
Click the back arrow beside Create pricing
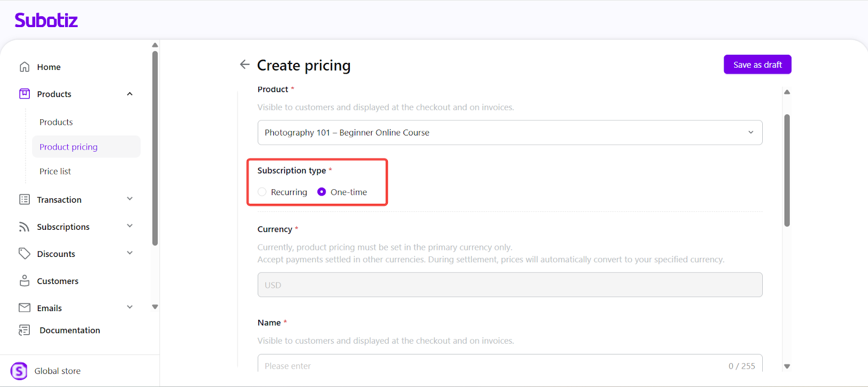click(x=245, y=64)
